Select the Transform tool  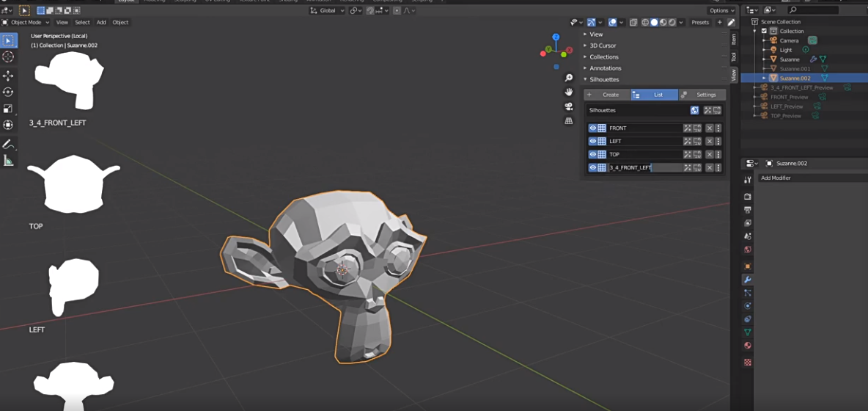tap(8, 126)
